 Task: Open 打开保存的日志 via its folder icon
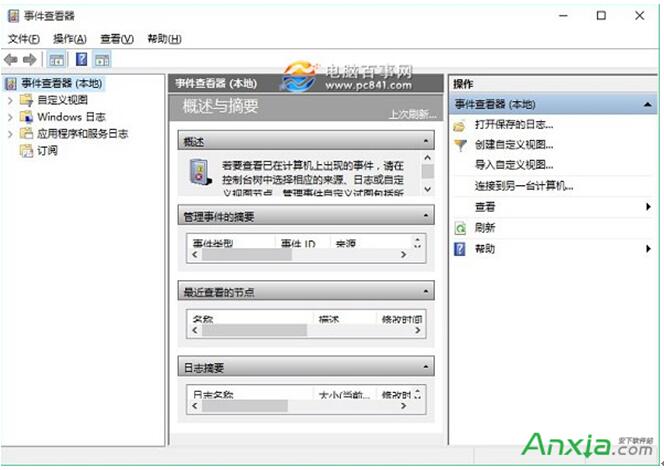460,125
